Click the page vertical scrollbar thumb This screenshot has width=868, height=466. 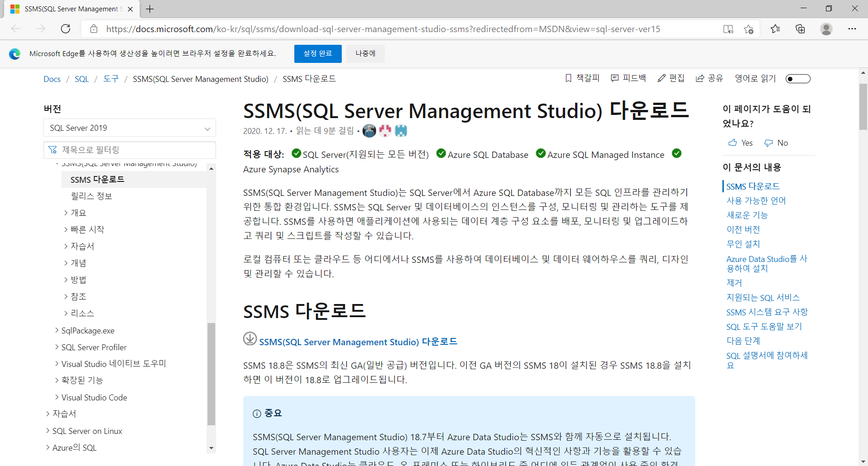coord(863,107)
